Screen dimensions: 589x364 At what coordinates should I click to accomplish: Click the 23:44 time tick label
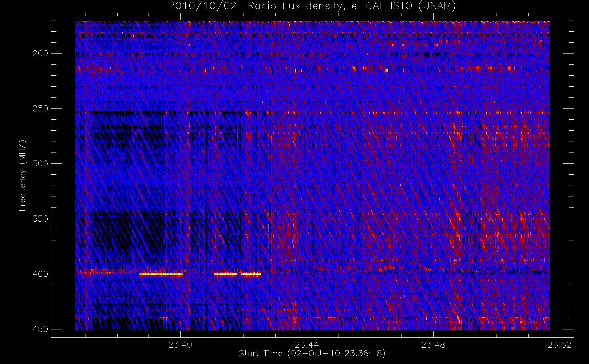point(307,345)
